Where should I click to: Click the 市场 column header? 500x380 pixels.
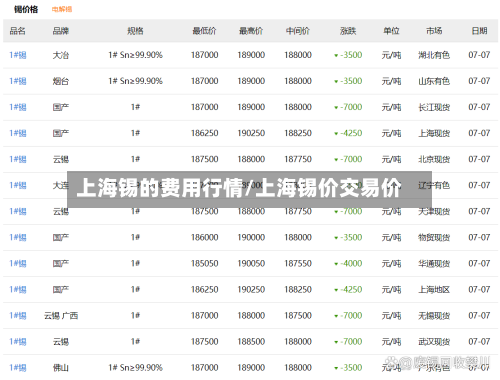(x=434, y=31)
